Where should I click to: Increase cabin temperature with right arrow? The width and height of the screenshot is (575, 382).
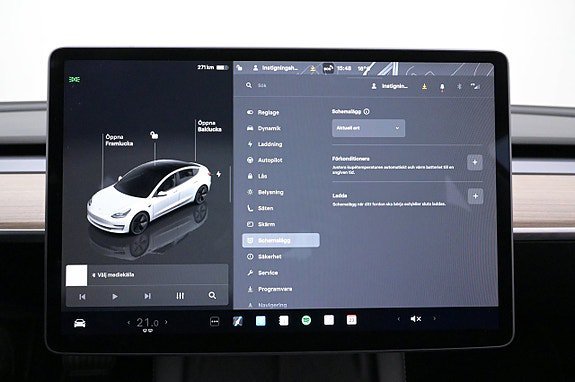coord(166,322)
